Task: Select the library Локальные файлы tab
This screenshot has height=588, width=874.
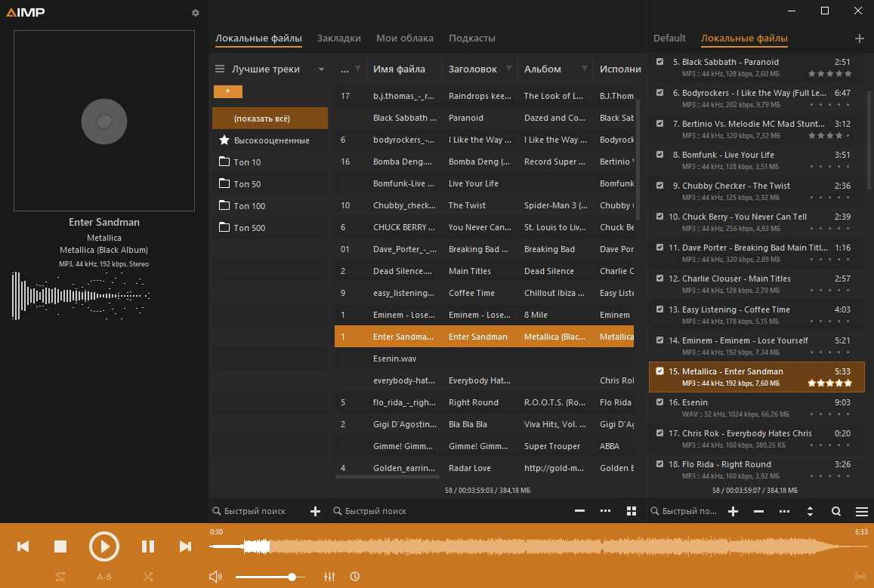Action: click(x=258, y=38)
